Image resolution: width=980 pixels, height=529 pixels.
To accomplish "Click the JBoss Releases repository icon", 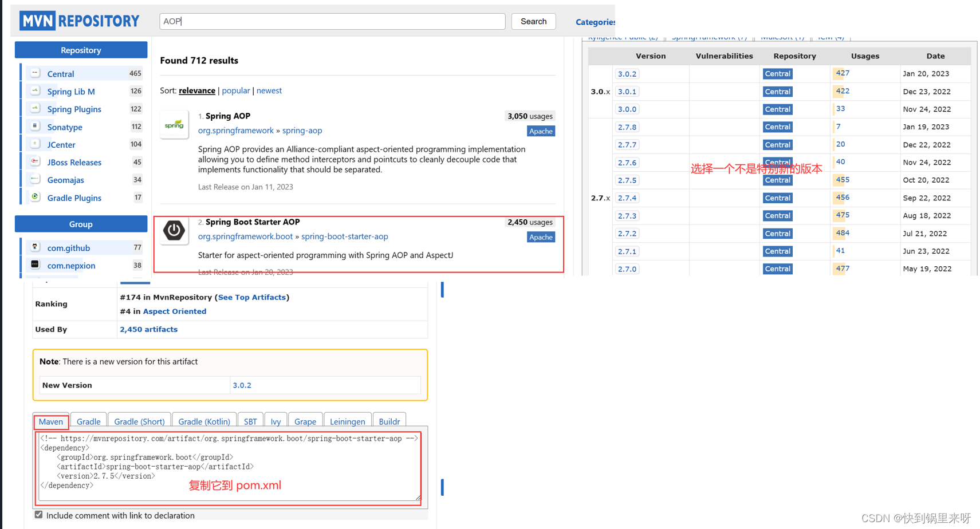I will point(35,162).
